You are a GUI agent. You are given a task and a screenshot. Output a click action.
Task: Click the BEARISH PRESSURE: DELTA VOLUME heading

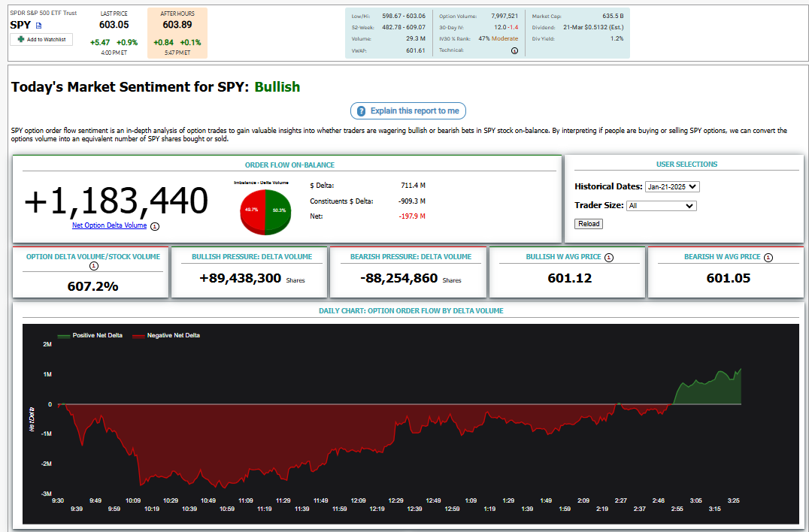pyautogui.click(x=411, y=257)
